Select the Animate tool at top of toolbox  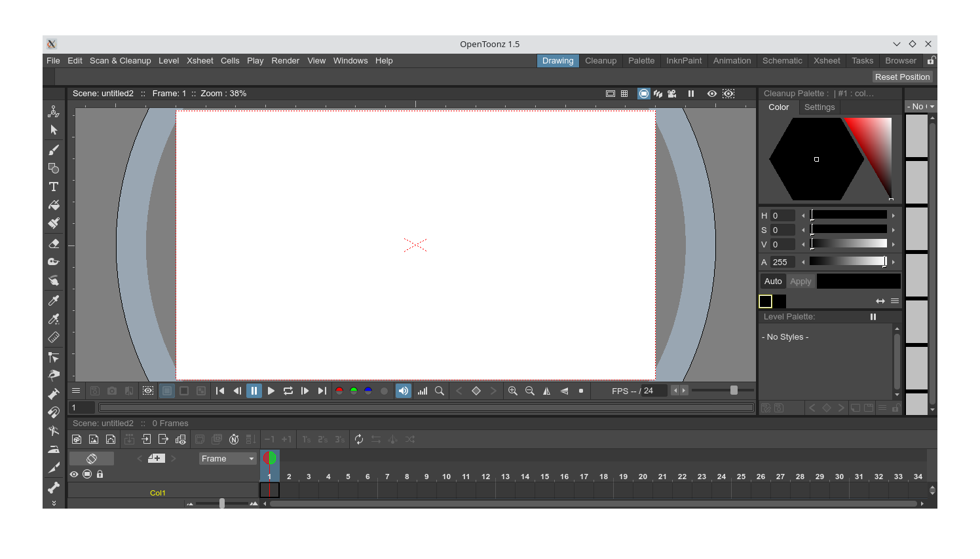54,112
